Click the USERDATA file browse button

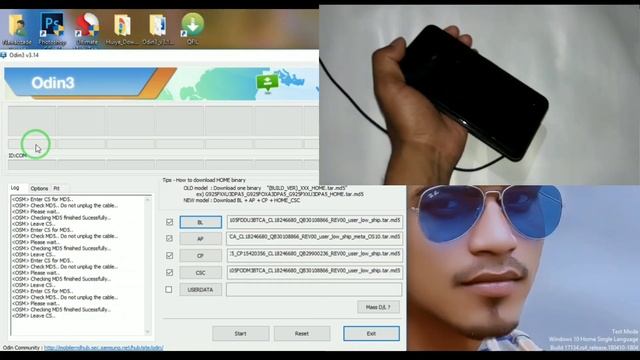point(200,290)
